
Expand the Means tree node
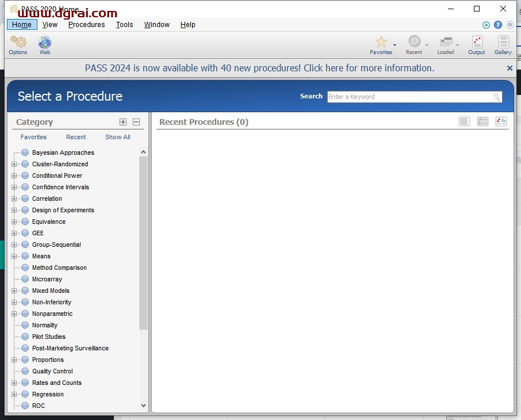(14, 257)
